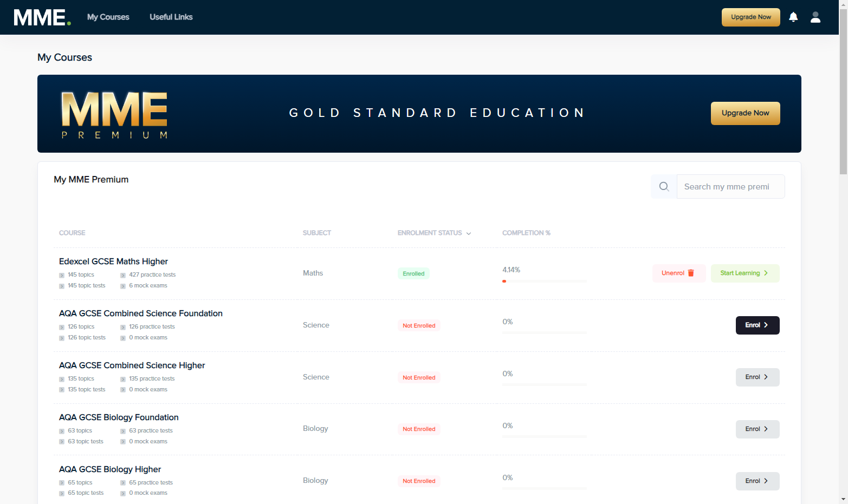Viewport: 848px width, 504px height.
Task: Click the MME Premium gold logo
Action: point(114,114)
